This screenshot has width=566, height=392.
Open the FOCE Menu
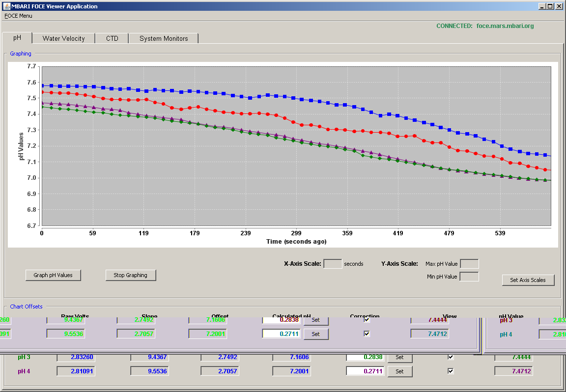click(18, 16)
